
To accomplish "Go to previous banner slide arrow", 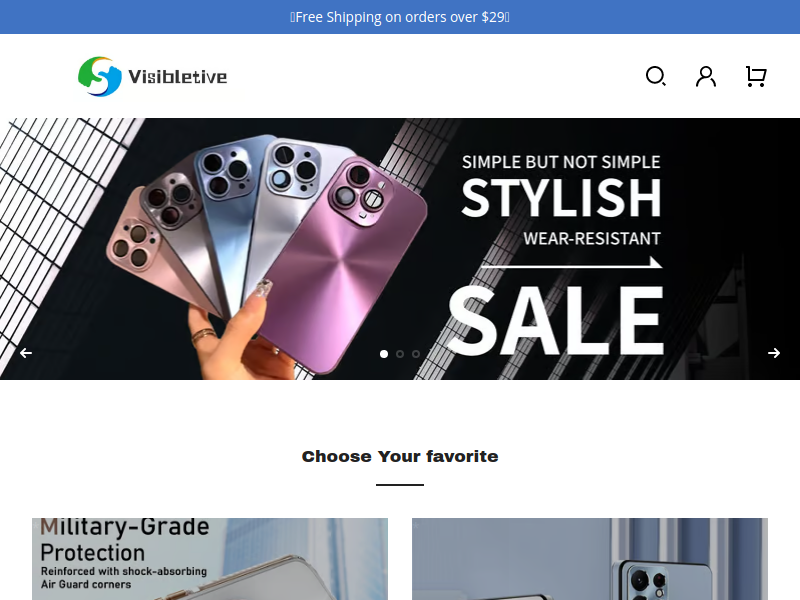I will point(26,353).
